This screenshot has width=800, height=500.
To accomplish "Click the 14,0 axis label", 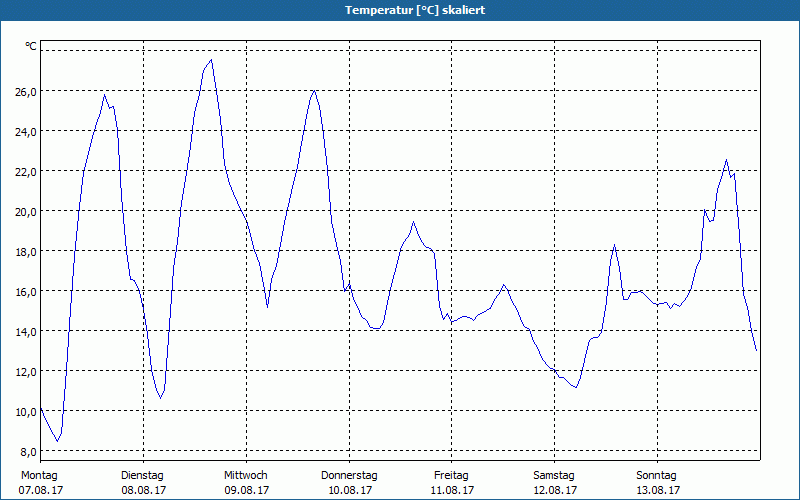I will coord(26,332).
